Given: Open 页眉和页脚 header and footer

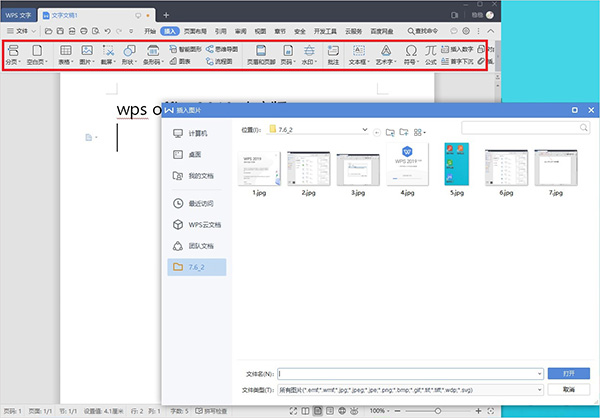Looking at the screenshot, I should 261,54.
